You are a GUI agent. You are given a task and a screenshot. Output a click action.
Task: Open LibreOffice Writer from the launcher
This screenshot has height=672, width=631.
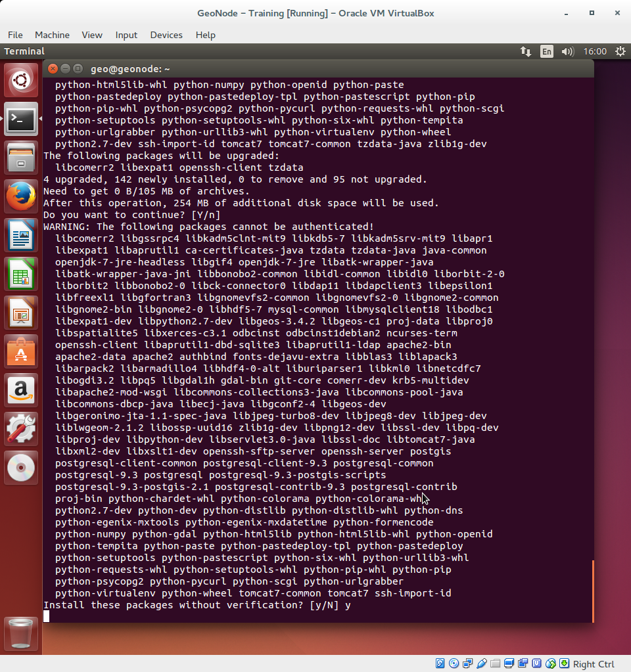(20, 235)
